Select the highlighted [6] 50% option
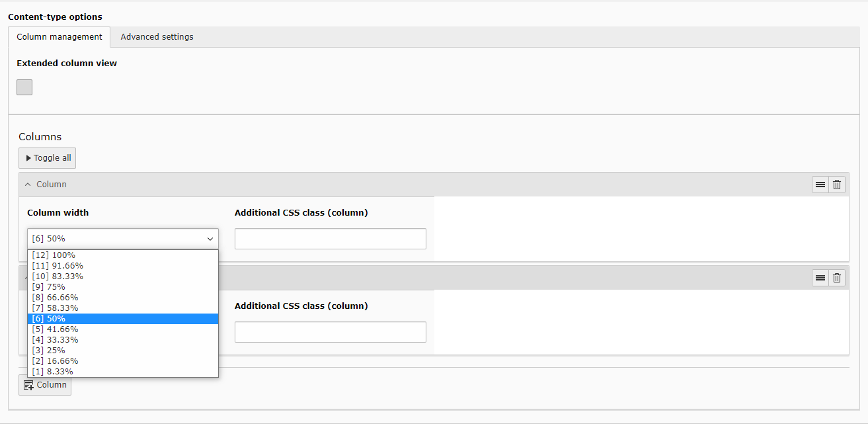 pyautogui.click(x=48, y=319)
